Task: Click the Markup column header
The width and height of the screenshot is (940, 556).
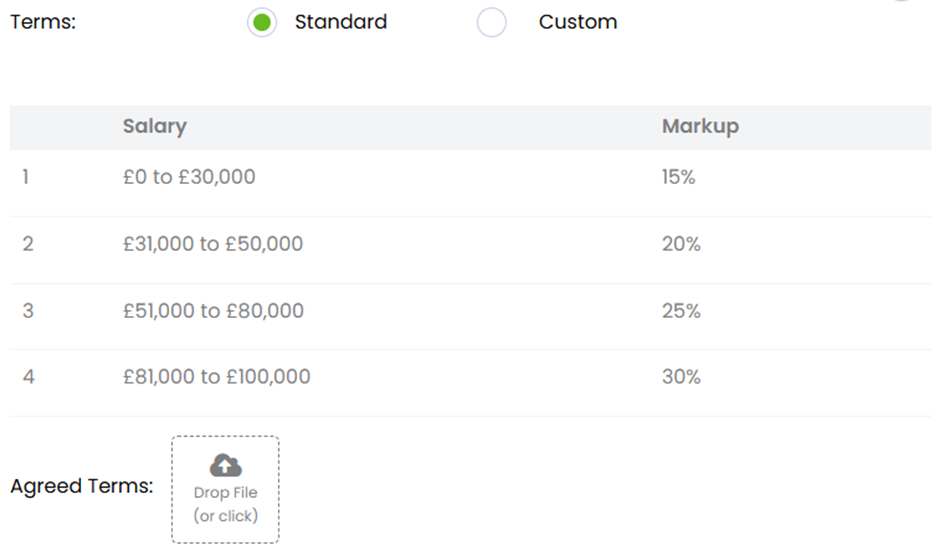Action: (x=700, y=127)
